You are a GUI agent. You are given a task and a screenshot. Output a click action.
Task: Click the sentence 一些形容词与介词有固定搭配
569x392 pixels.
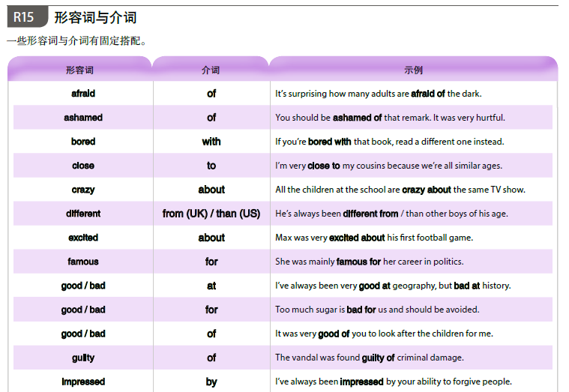pos(76,40)
